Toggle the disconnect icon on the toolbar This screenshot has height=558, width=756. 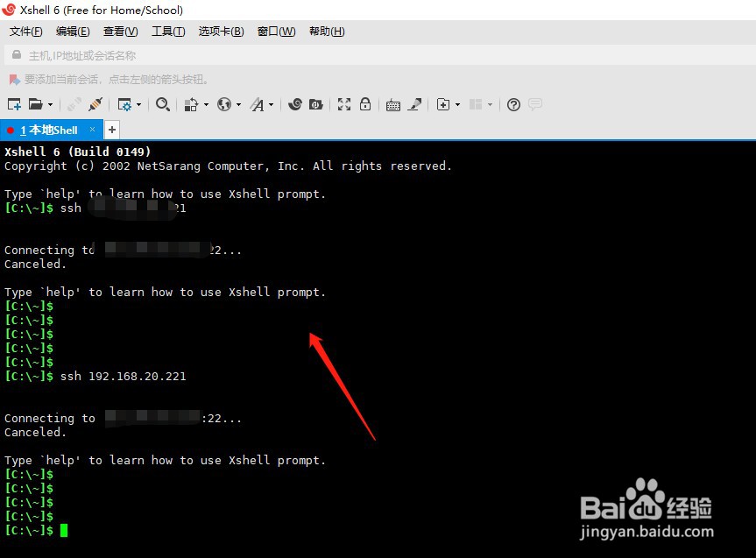[x=74, y=104]
